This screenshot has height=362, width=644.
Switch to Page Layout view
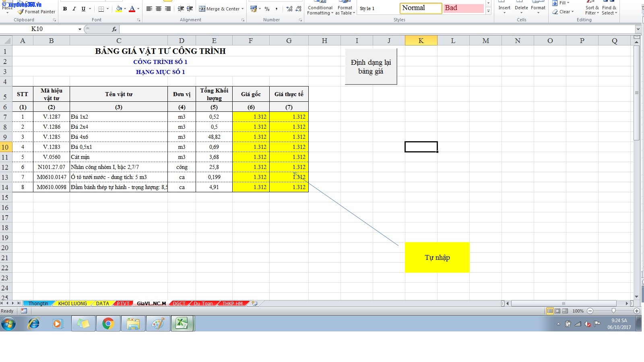557,311
